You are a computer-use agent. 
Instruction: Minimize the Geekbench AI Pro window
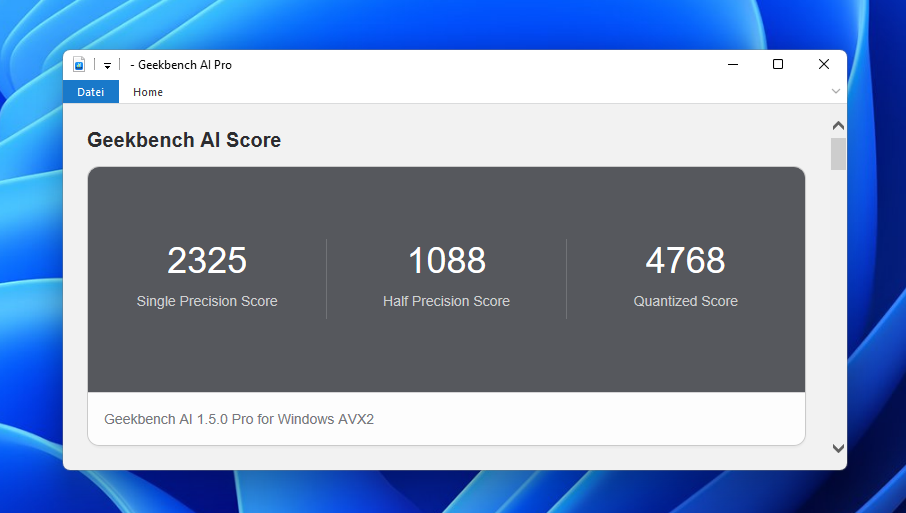[x=733, y=64]
